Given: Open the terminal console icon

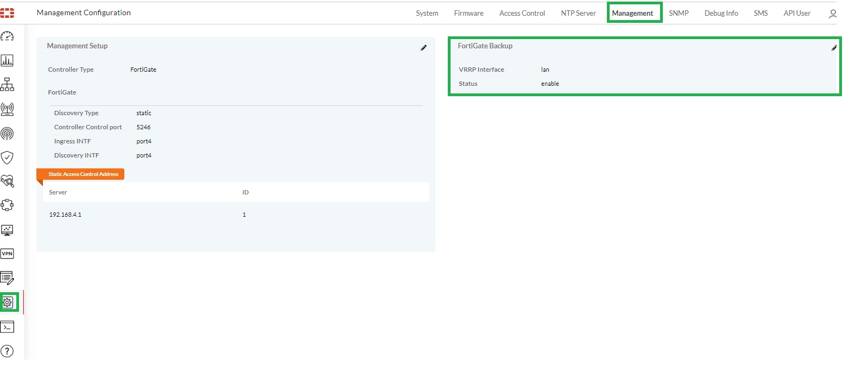Looking at the screenshot, I should pyautogui.click(x=7, y=327).
